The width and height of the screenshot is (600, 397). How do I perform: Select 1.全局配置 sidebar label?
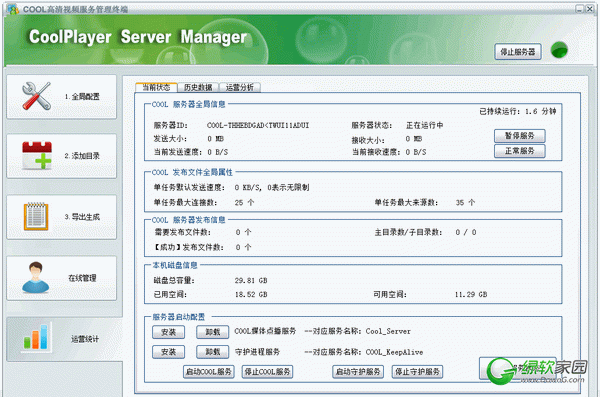(x=82, y=96)
